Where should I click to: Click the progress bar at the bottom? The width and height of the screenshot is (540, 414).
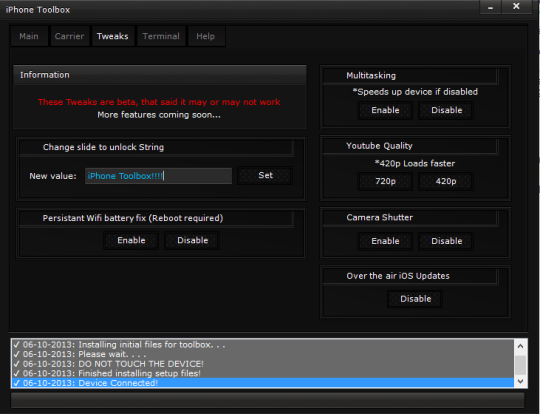tap(268, 400)
